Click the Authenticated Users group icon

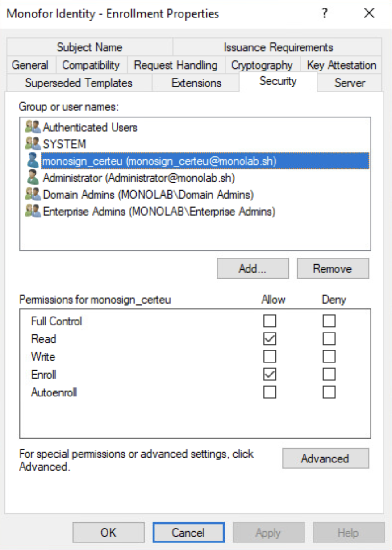33,127
